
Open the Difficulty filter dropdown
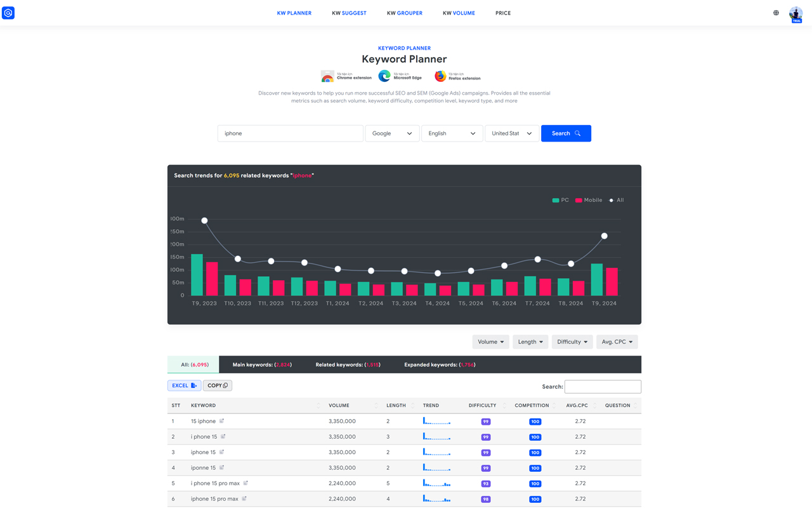(572, 342)
